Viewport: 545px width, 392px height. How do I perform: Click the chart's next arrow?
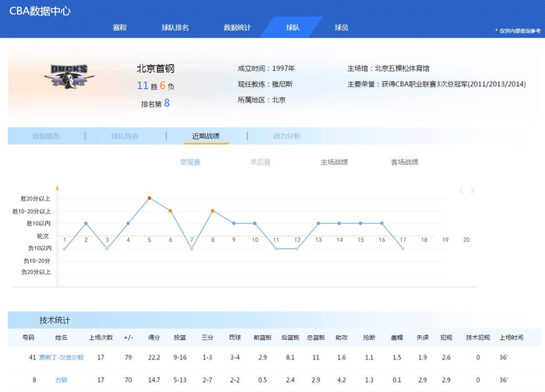(x=473, y=191)
